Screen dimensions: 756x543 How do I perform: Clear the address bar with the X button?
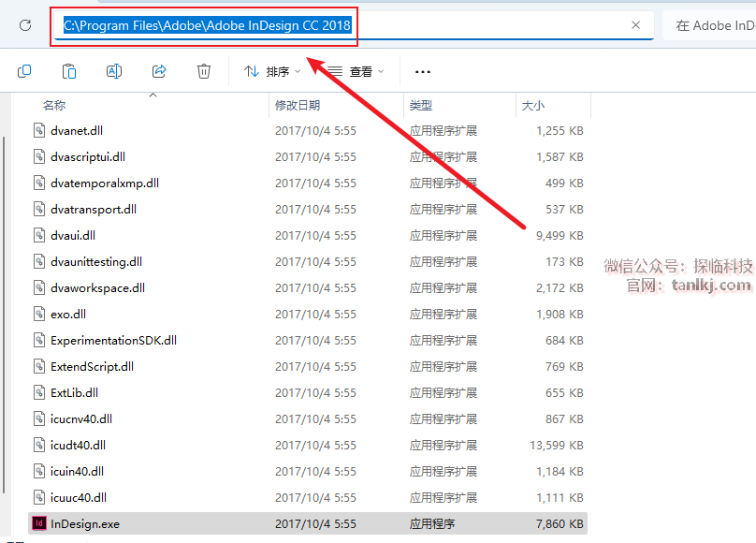pyautogui.click(x=636, y=25)
